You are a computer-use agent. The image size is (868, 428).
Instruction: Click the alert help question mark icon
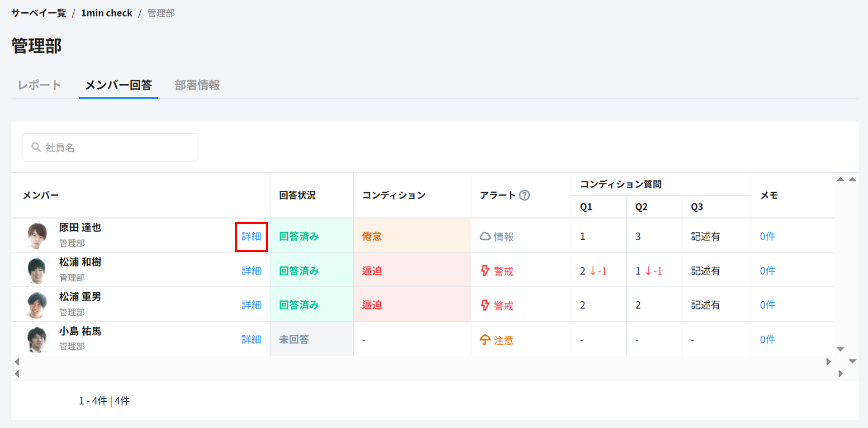tap(524, 195)
